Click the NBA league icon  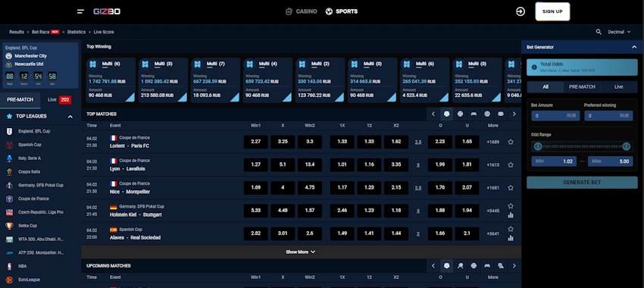[x=9, y=266]
